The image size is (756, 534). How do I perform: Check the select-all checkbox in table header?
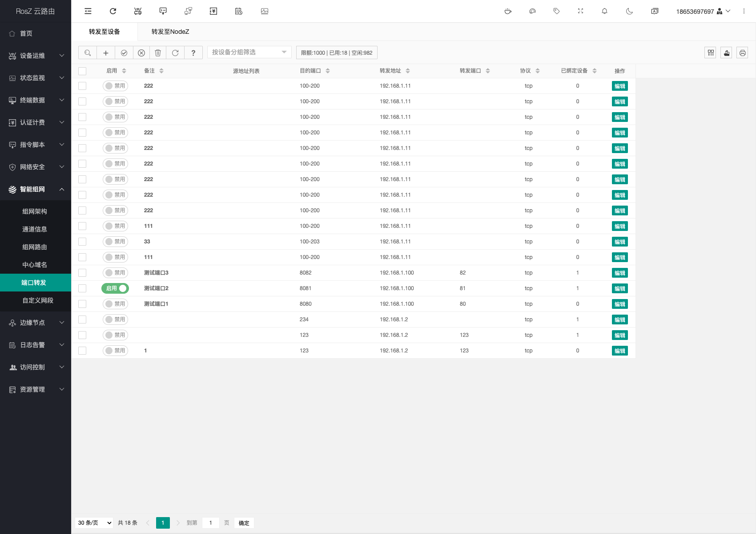coord(82,71)
